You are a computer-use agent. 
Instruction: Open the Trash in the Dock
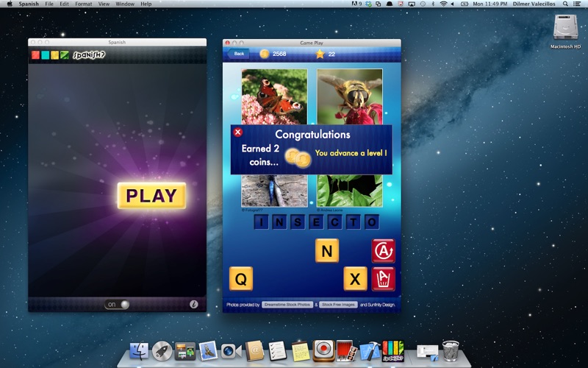click(x=451, y=351)
